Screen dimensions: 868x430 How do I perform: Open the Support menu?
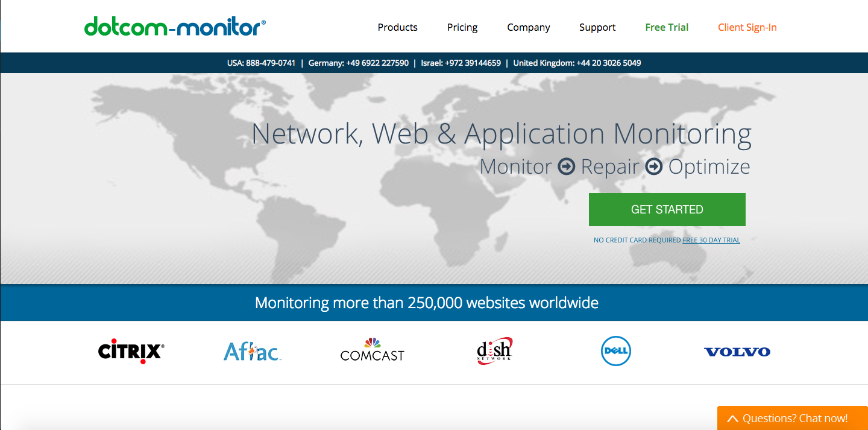(x=597, y=27)
